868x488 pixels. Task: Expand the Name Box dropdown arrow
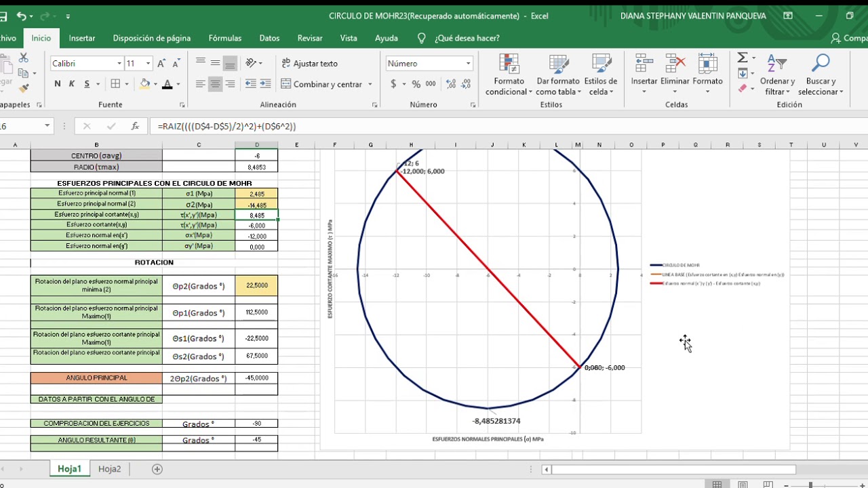pyautogui.click(x=47, y=126)
